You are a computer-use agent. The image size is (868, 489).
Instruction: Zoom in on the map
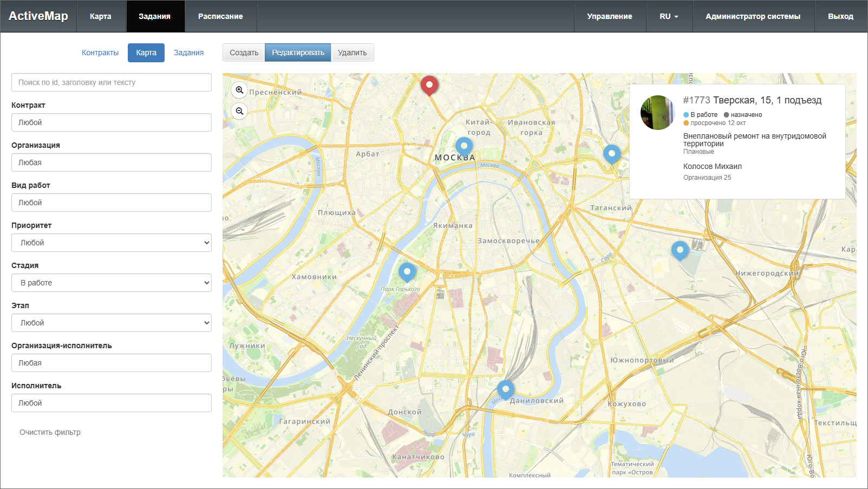click(239, 90)
